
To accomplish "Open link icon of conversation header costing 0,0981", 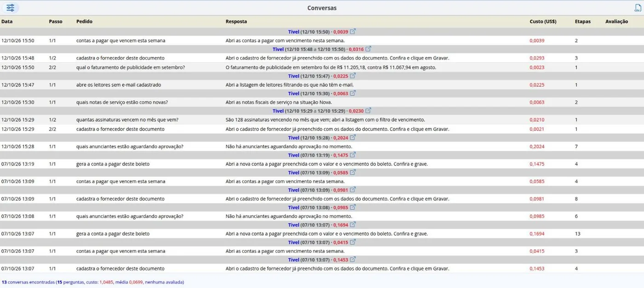I will [x=353, y=190].
